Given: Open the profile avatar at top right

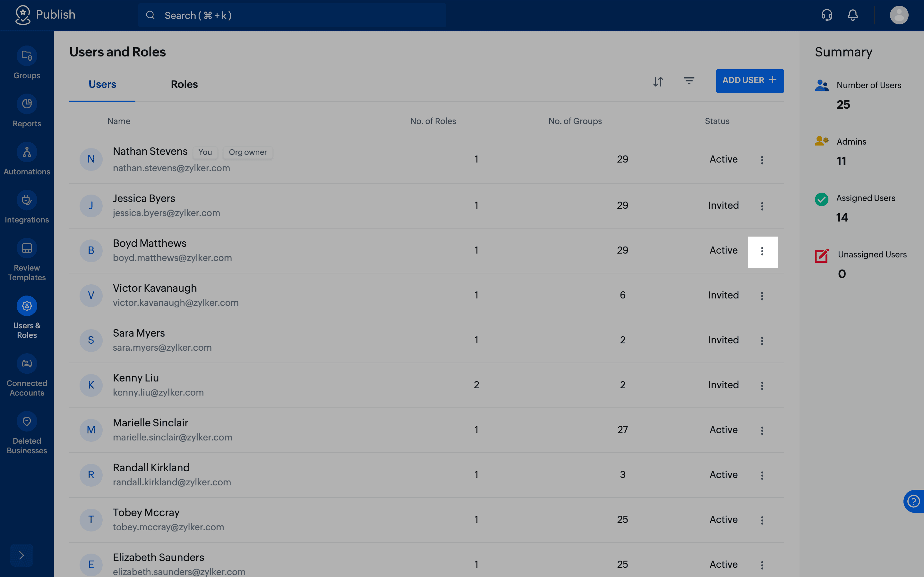Looking at the screenshot, I should click(899, 15).
